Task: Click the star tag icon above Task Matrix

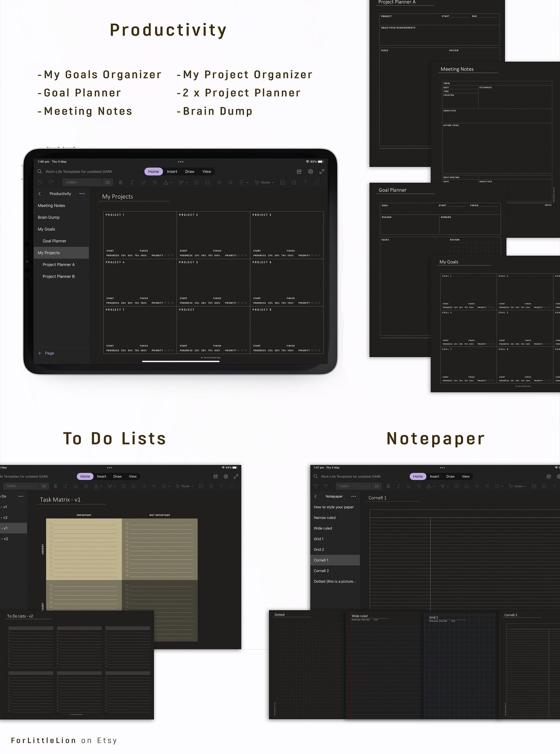Action: (x=211, y=486)
